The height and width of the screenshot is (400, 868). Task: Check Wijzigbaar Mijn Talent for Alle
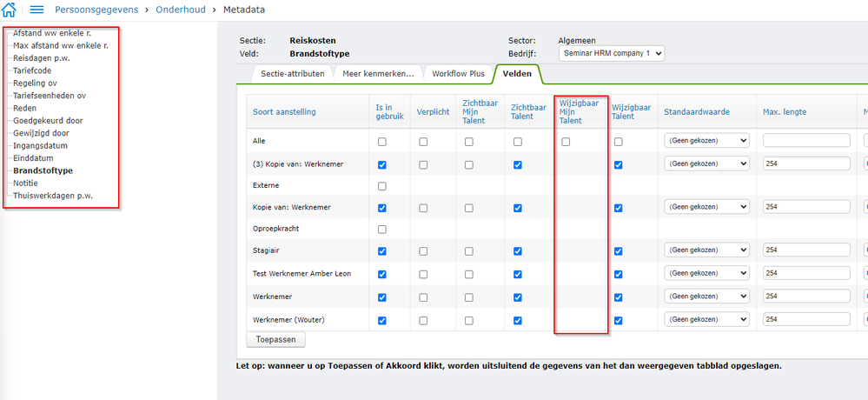(x=567, y=142)
